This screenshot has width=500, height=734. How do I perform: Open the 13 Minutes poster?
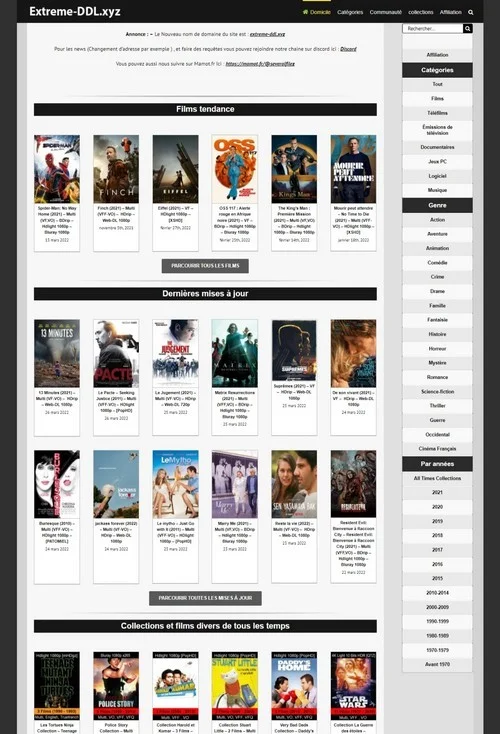[57, 354]
